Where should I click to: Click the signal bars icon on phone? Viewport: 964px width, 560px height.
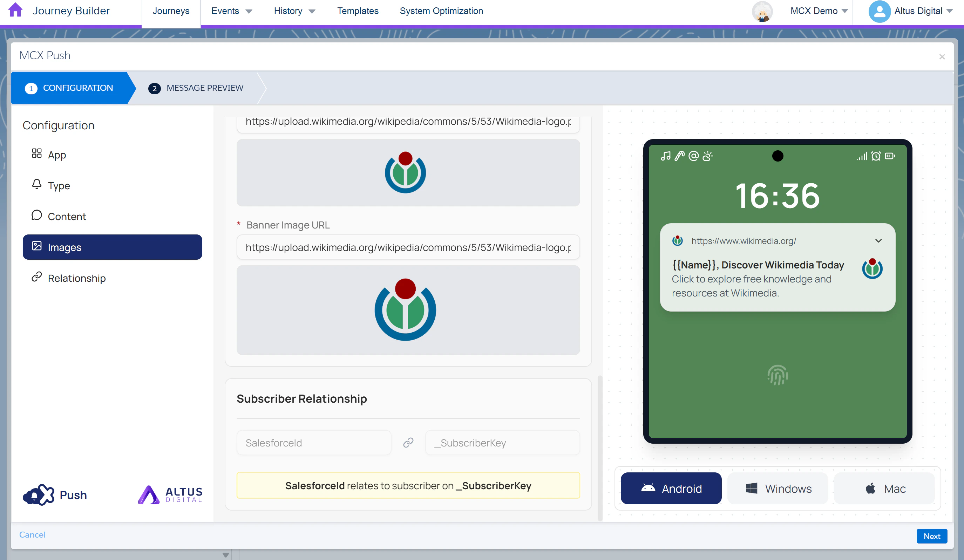(x=862, y=156)
